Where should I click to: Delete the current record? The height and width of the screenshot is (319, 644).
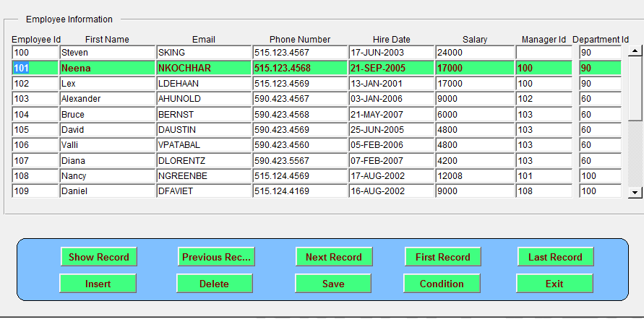click(x=215, y=284)
